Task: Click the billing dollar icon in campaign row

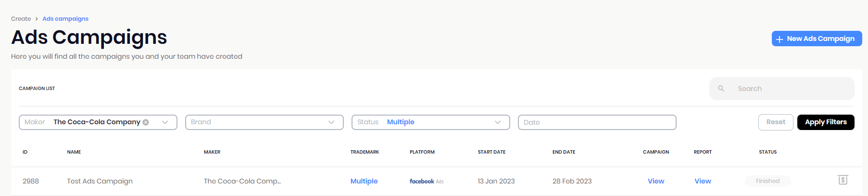Action: click(x=843, y=180)
